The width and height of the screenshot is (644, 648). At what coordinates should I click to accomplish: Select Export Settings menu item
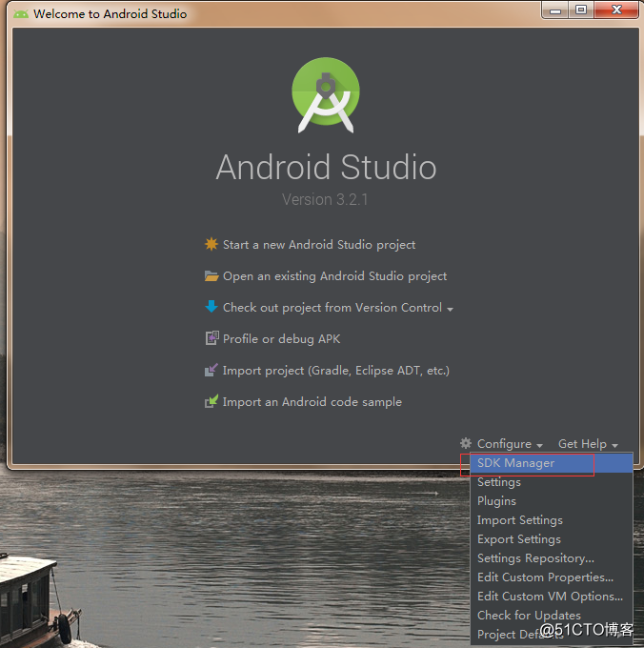(552, 539)
